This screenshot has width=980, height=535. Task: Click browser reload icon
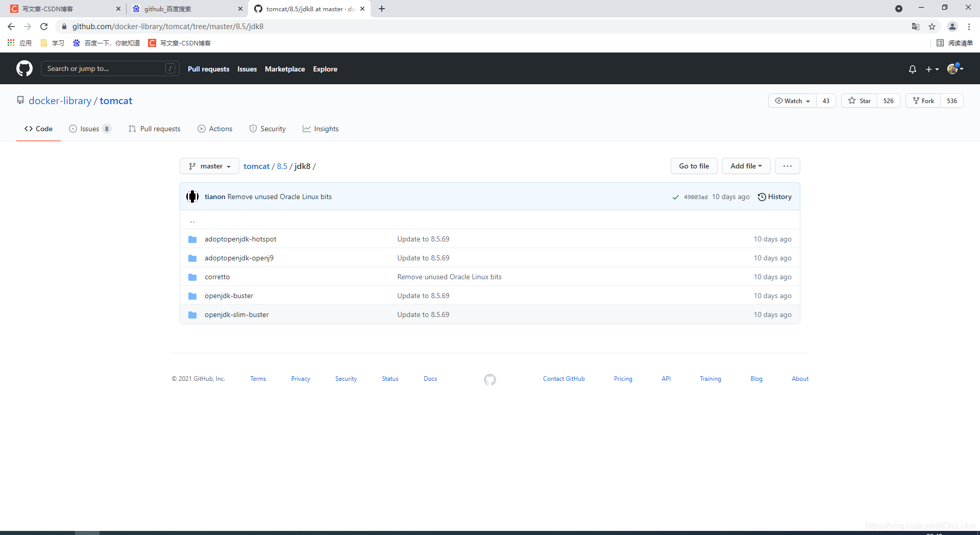pyautogui.click(x=44, y=27)
